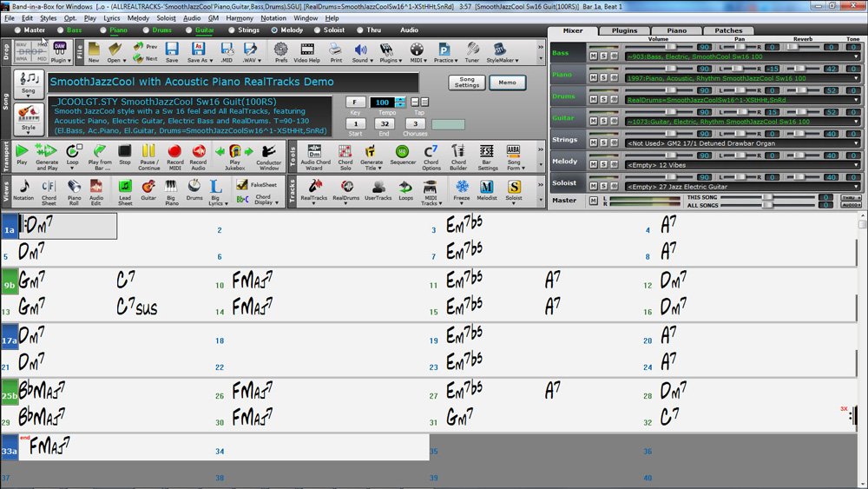Click the key F button

click(355, 102)
